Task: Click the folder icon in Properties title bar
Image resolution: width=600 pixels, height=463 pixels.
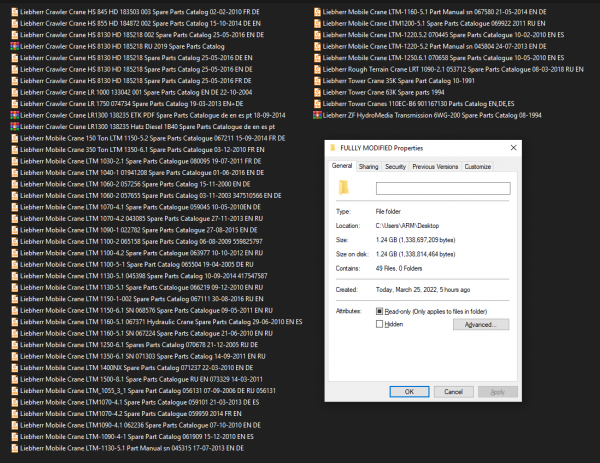Action: (x=333, y=148)
